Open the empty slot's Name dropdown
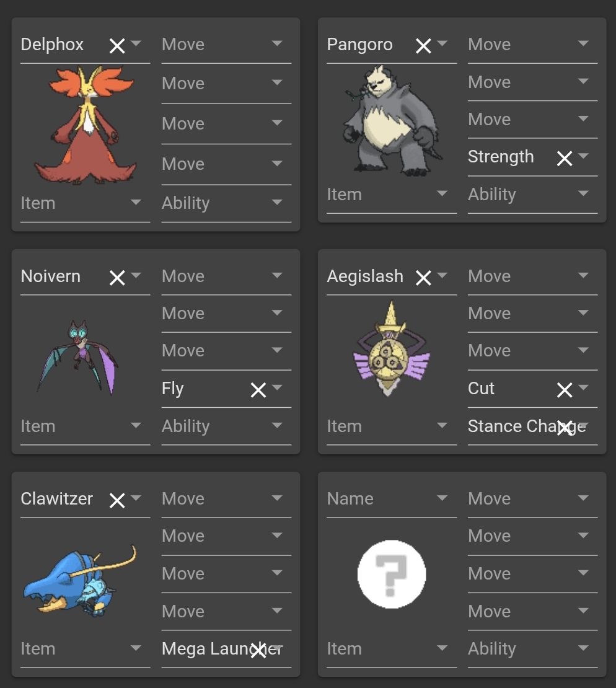This screenshot has height=688, width=616. 392,499
